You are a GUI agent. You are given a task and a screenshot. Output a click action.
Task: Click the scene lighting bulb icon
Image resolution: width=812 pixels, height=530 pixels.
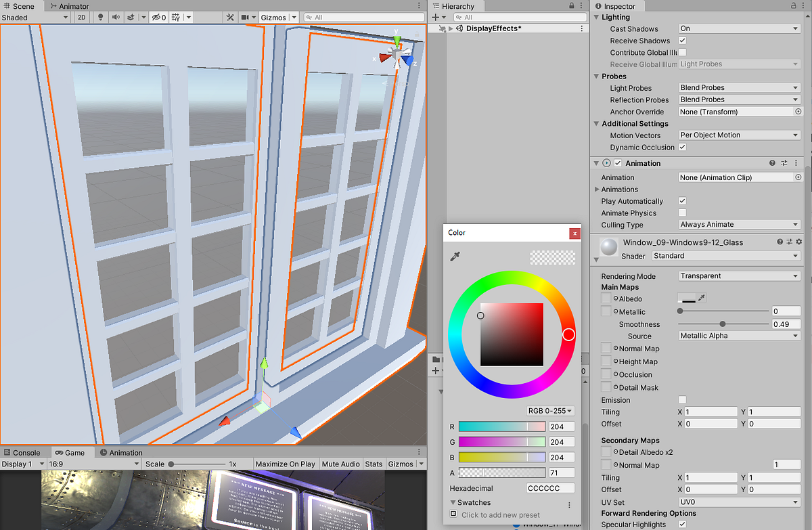[101, 17]
